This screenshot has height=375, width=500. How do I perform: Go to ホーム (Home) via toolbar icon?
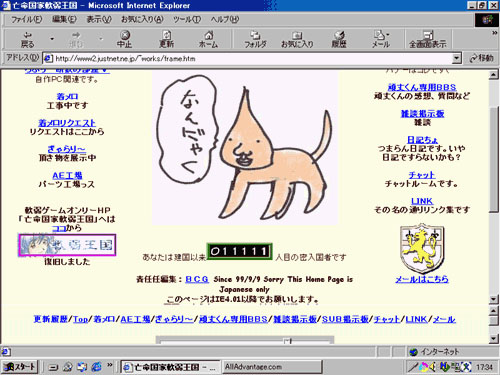(208, 39)
